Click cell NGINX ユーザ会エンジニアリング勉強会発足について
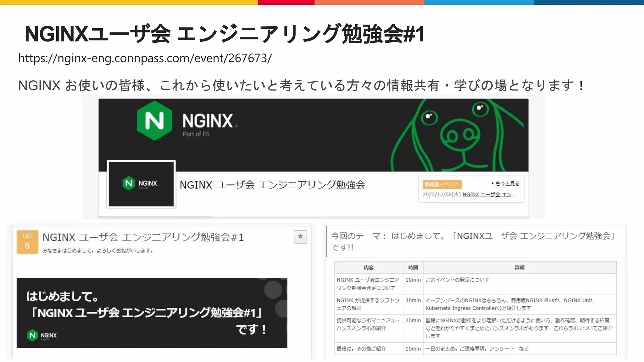 click(369, 284)
